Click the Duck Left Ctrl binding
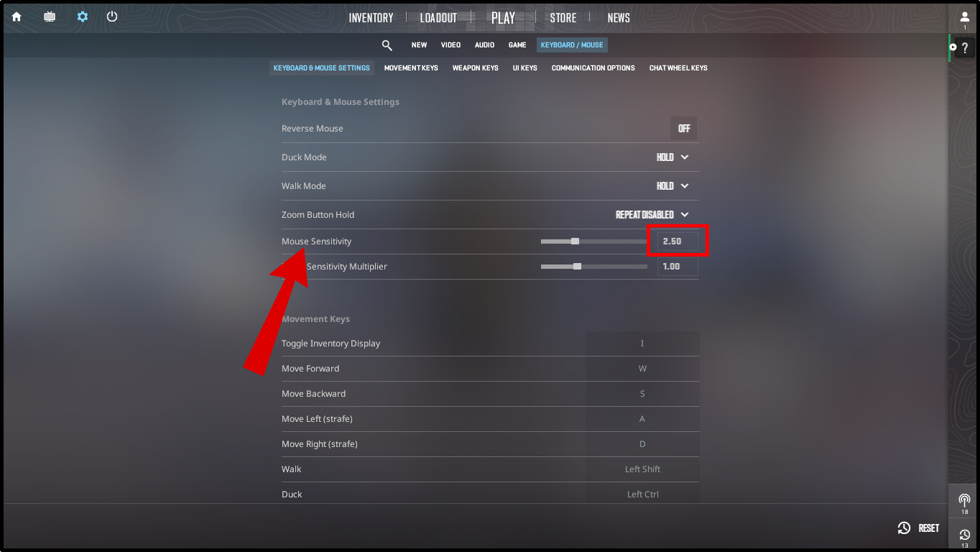Screen dimensions: 980x552 pyautogui.click(x=642, y=494)
